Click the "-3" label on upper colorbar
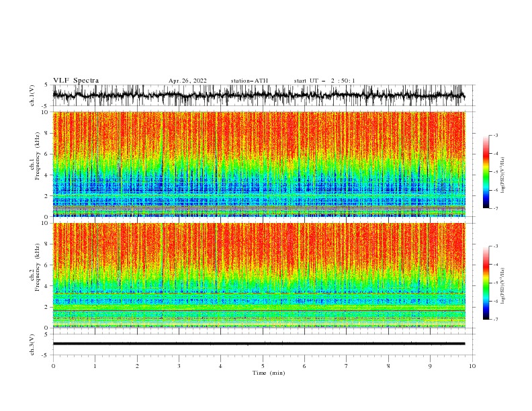Viewport: 532px width, 411px height. [x=495, y=135]
